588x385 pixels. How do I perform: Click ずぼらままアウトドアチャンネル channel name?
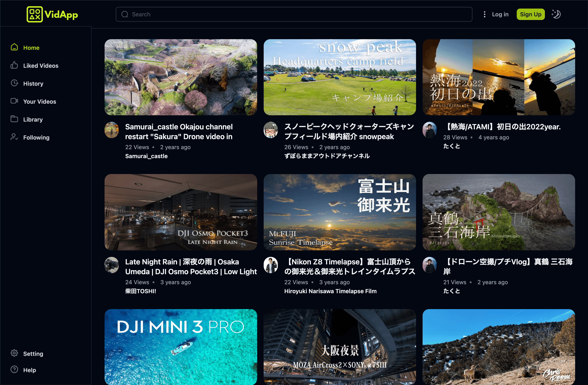point(327,156)
